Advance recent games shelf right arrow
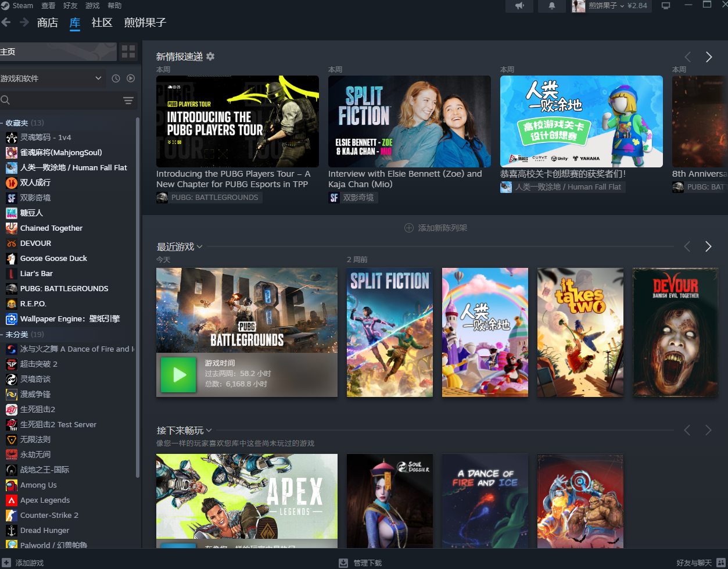The height and width of the screenshot is (569, 728). tap(708, 246)
